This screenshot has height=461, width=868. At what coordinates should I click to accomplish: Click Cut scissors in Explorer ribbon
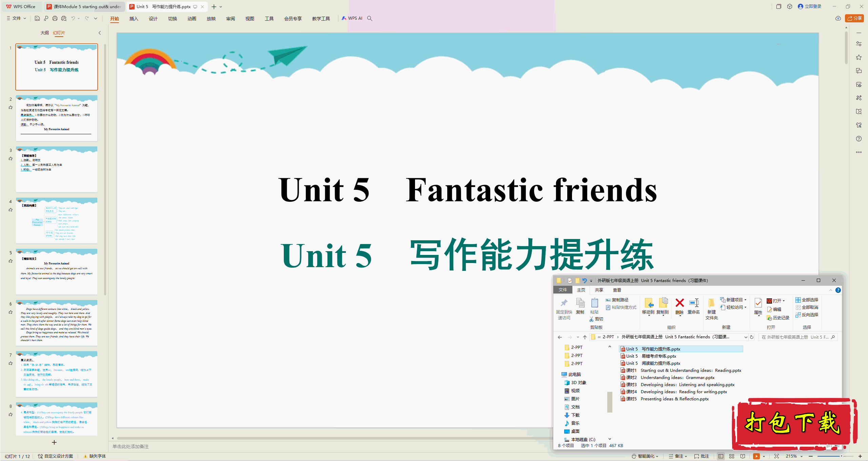[596, 319]
